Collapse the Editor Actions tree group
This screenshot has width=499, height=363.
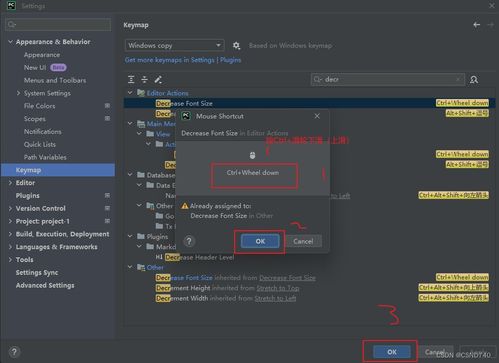(x=130, y=93)
